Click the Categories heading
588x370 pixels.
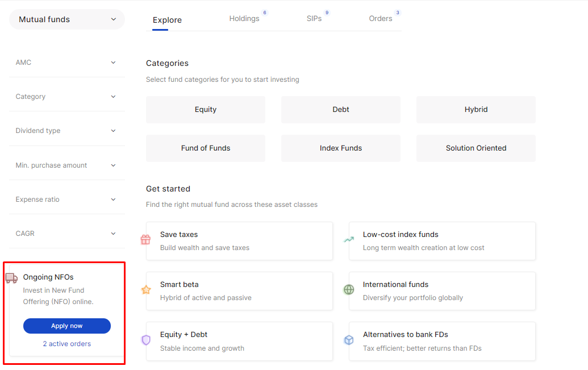click(x=167, y=63)
